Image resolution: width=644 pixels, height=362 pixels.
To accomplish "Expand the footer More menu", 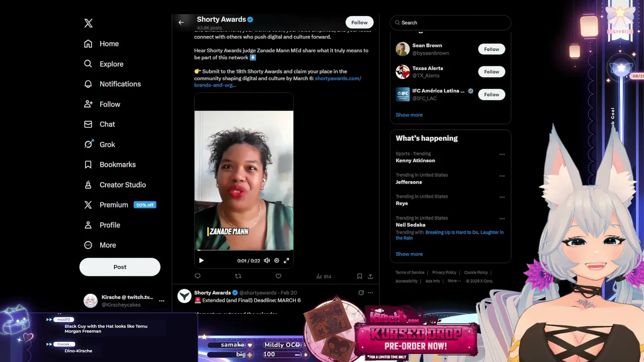I will [x=453, y=281].
